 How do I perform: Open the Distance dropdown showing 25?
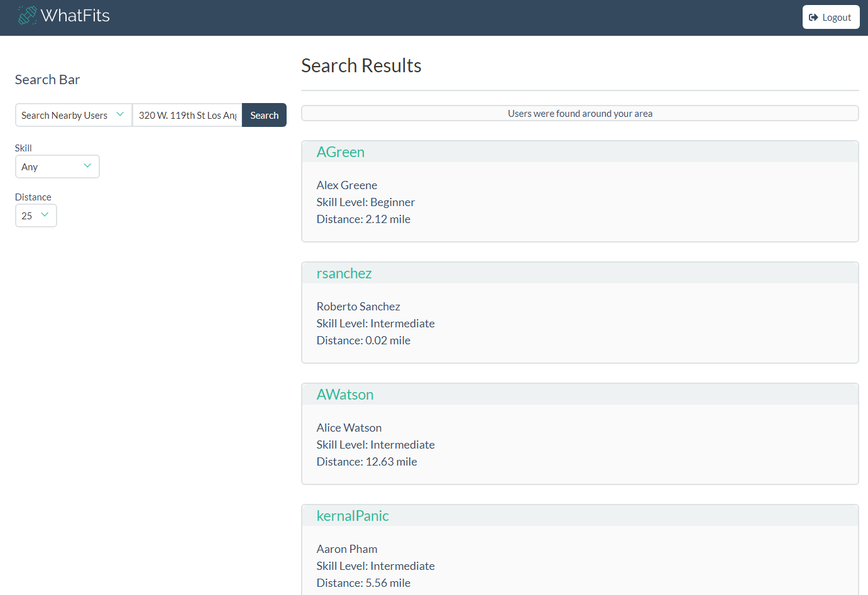tap(36, 216)
